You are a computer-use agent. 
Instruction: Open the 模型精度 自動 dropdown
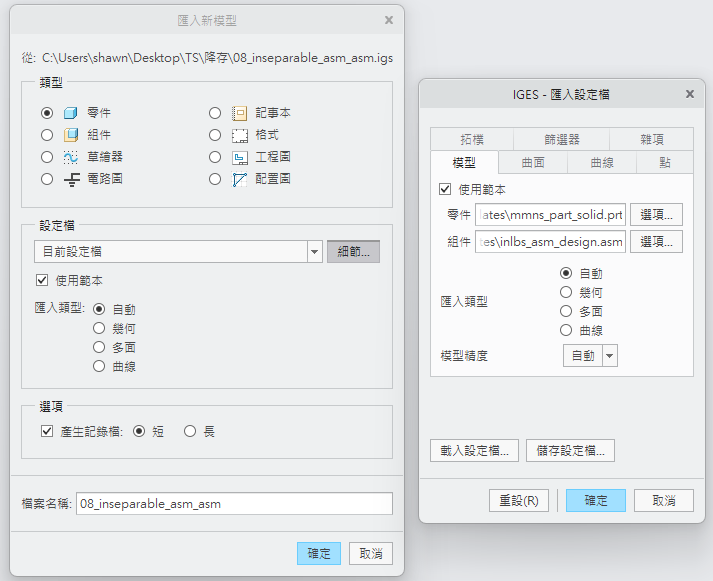[609, 355]
